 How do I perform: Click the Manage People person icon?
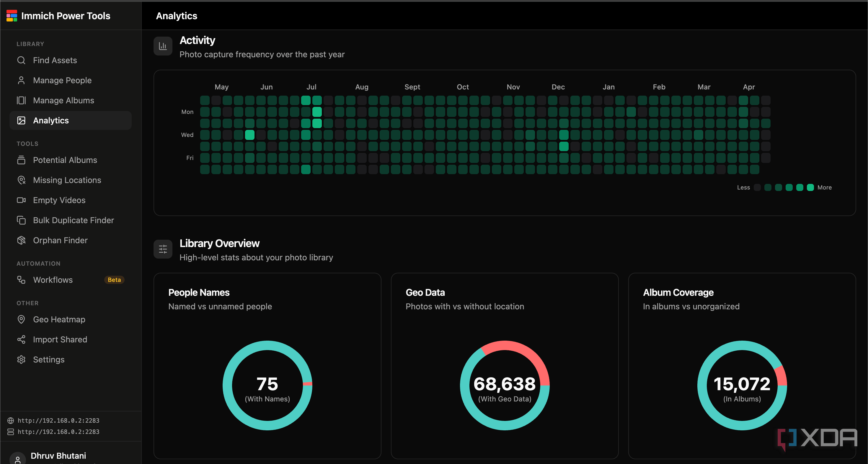[x=21, y=80]
